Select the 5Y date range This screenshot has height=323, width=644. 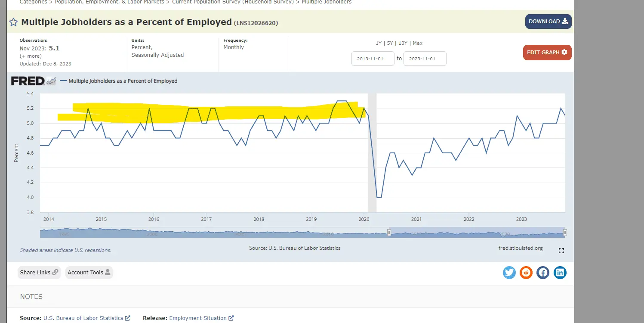click(389, 43)
